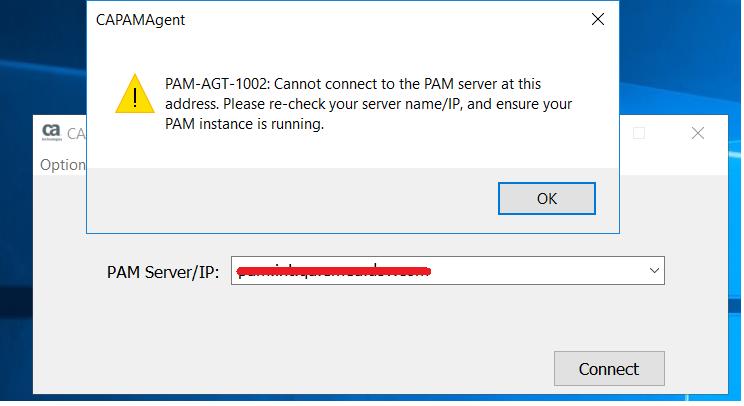Open the Options menu
Viewport: 744px width, 406px height.
[x=63, y=165]
